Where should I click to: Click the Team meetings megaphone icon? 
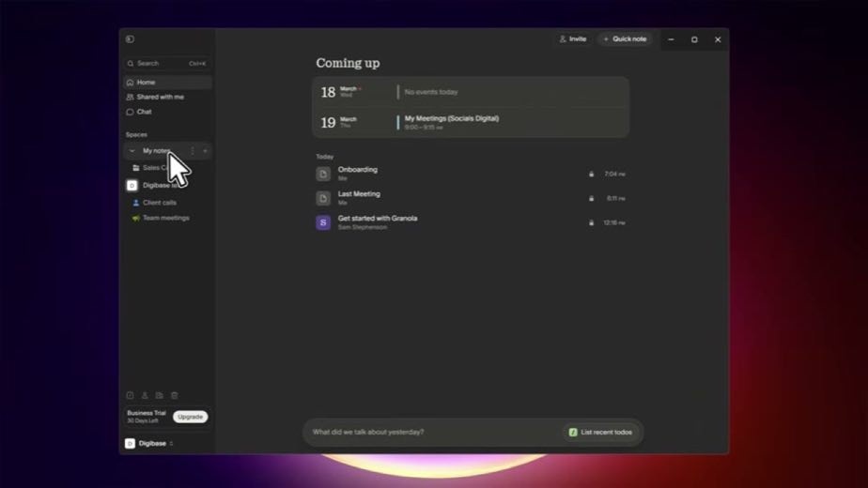click(x=135, y=218)
